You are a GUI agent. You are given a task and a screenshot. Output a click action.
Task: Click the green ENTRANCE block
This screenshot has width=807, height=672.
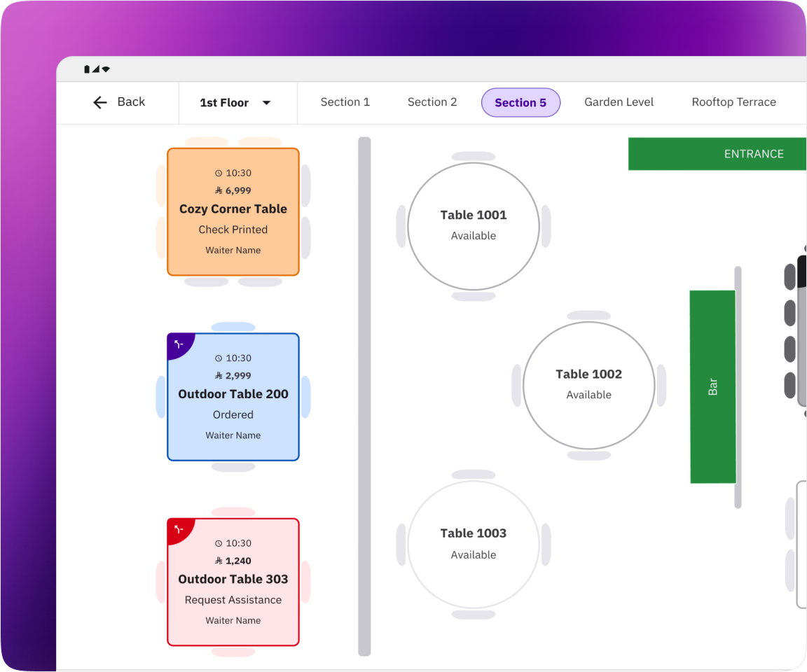point(717,154)
